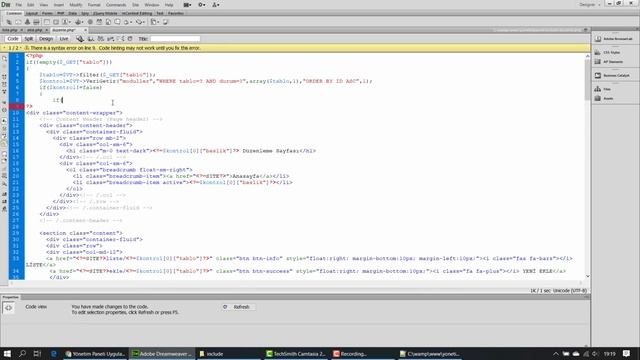Open the Task View taskbar icon
This screenshot has height=360, width=640.
click(x=37, y=354)
